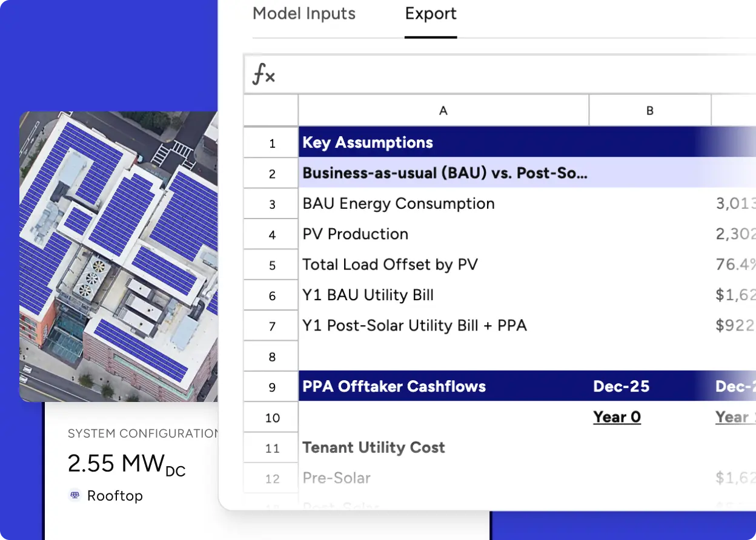Click the Tenant Utility Cost cell
This screenshot has width=756, height=540.
point(443,448)
